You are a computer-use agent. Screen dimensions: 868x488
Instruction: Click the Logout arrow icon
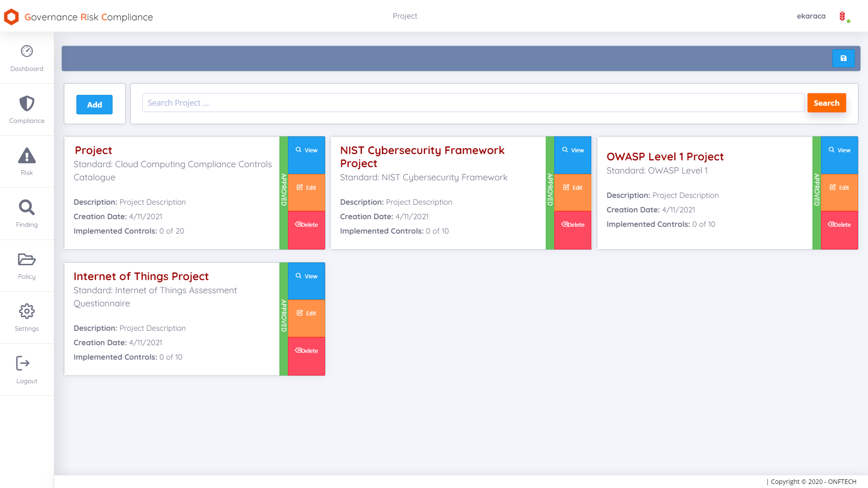(23, 363)
